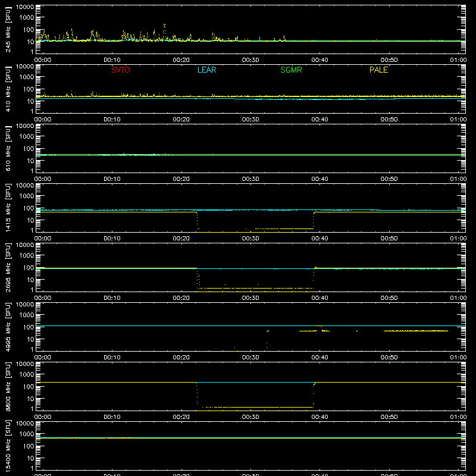Click the 00:10 tick label under 410 MHz panel
Image resolution: width=476 pixels, height=476 pixels.
pyautogui.click(x=112, y=120)
